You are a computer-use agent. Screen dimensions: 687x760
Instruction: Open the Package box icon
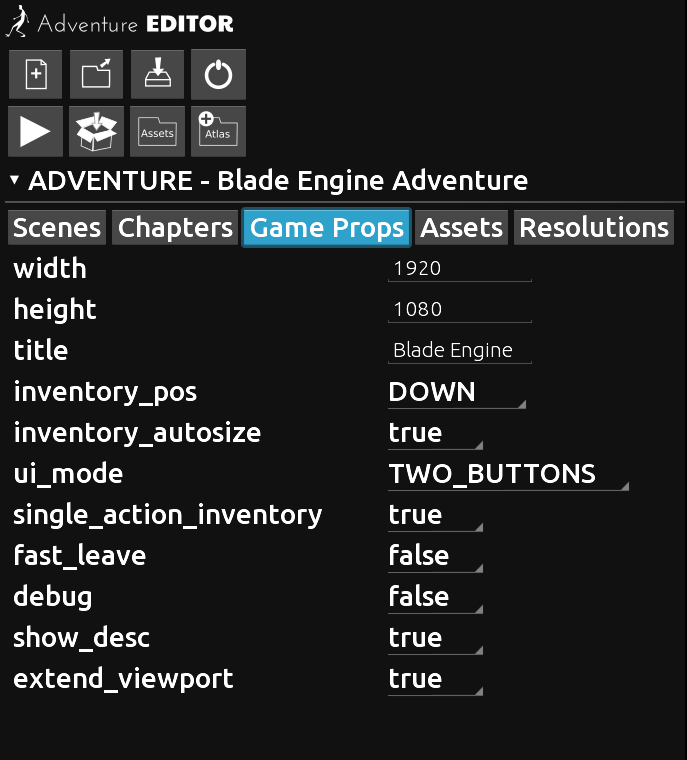(96, 131)
